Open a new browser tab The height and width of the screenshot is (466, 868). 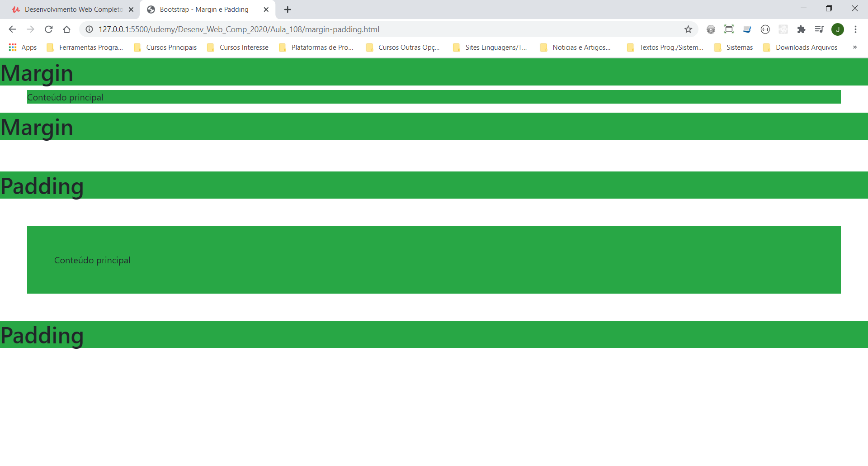(288, 10)
